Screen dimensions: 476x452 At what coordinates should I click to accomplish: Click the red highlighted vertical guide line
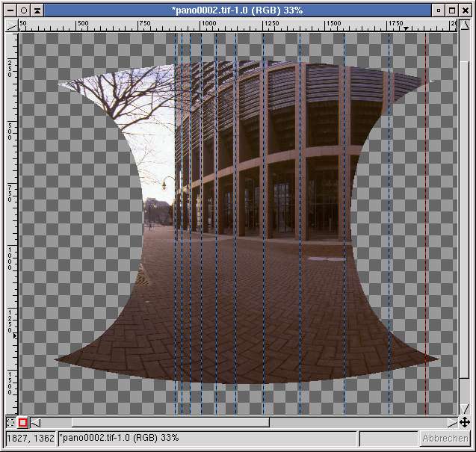tap(426, 223)
